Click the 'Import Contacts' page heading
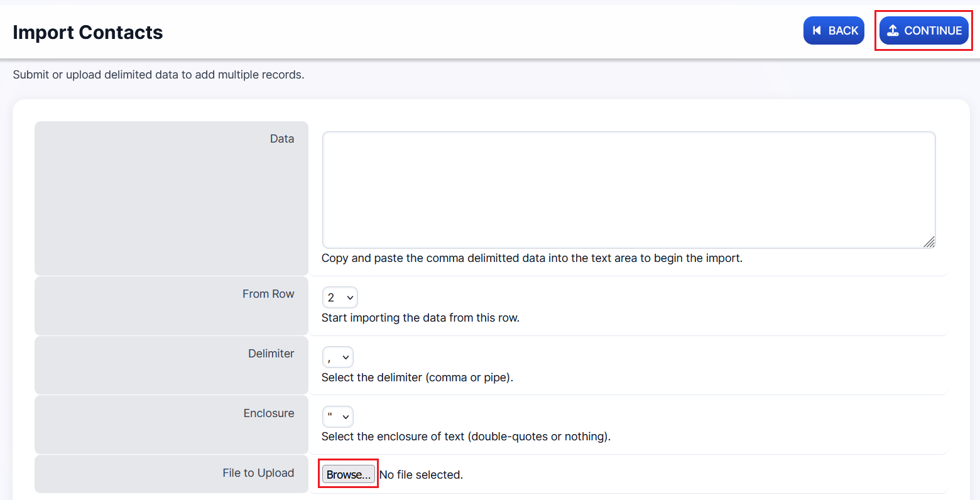This screenshot has height=500, width=980. coord(88,32)
